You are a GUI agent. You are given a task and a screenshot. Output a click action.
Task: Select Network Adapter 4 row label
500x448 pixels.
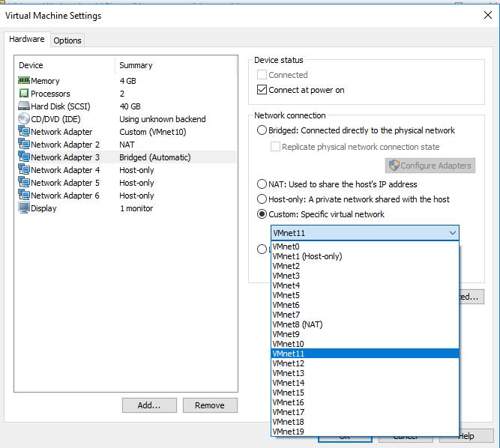click(x=65, y=170)
